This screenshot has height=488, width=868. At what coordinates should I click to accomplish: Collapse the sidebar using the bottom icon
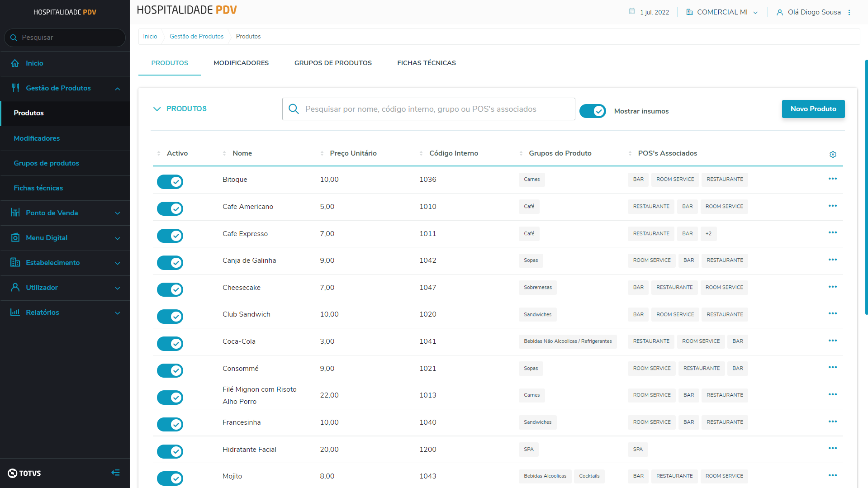116,473
